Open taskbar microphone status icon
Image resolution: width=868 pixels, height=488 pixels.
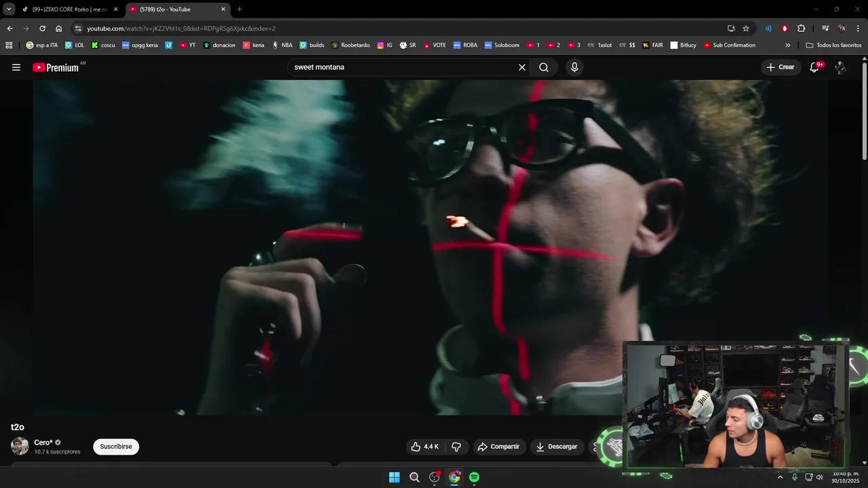(x=795, y=477)
